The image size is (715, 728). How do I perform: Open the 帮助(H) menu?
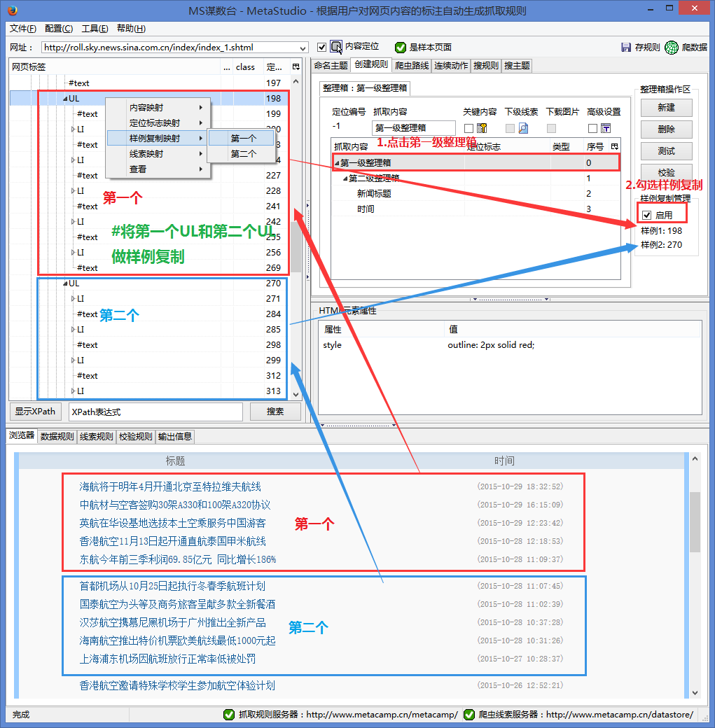(131, 29)
